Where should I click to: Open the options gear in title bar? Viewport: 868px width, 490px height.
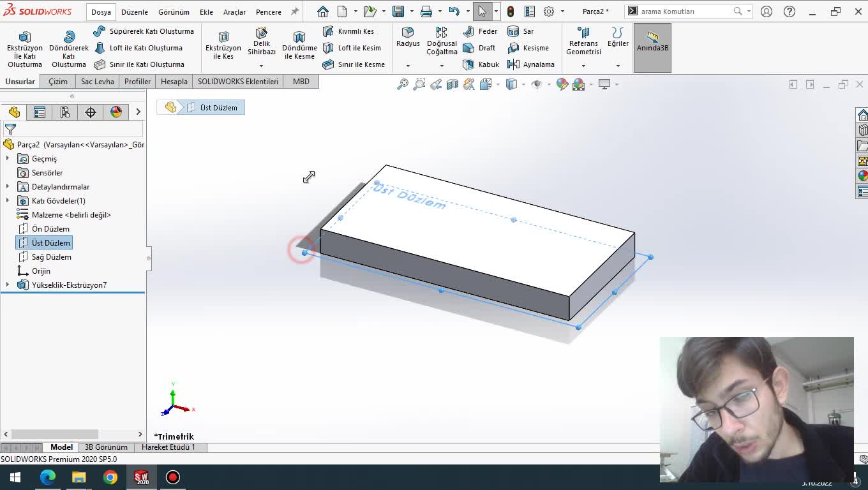[549, 11]
